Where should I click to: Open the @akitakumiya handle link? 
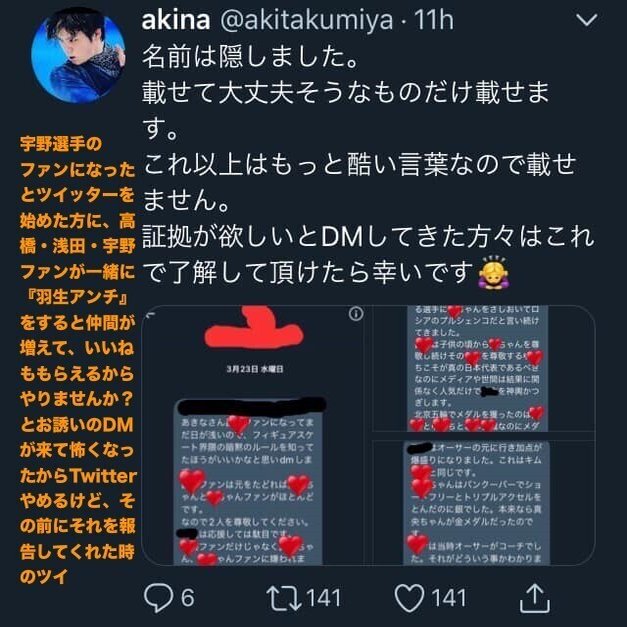pyautogui.click(x=307, y=20)
